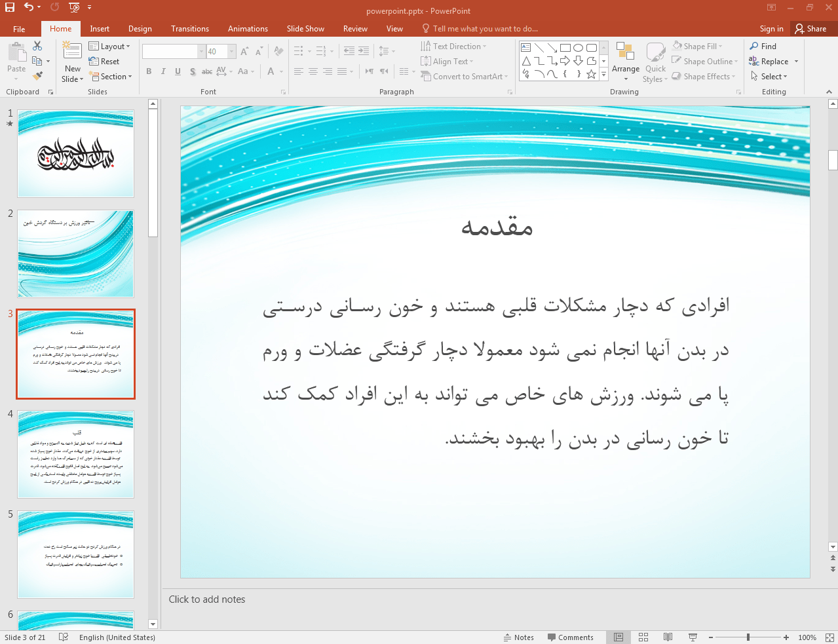This screenshot has width=838, height=644.
Task: Start slide show from status bar icon
Action: [x=693, y=637]
